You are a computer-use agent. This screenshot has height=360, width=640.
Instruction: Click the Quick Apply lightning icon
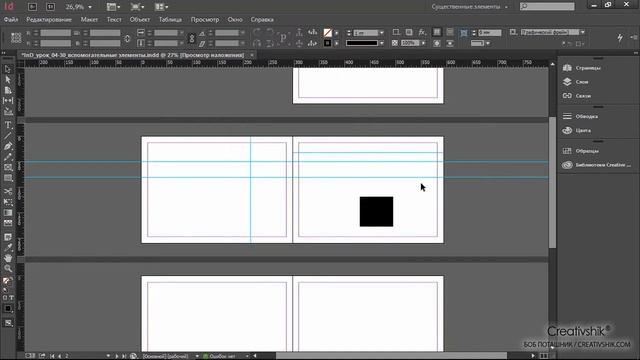click(x=620, y=38)
